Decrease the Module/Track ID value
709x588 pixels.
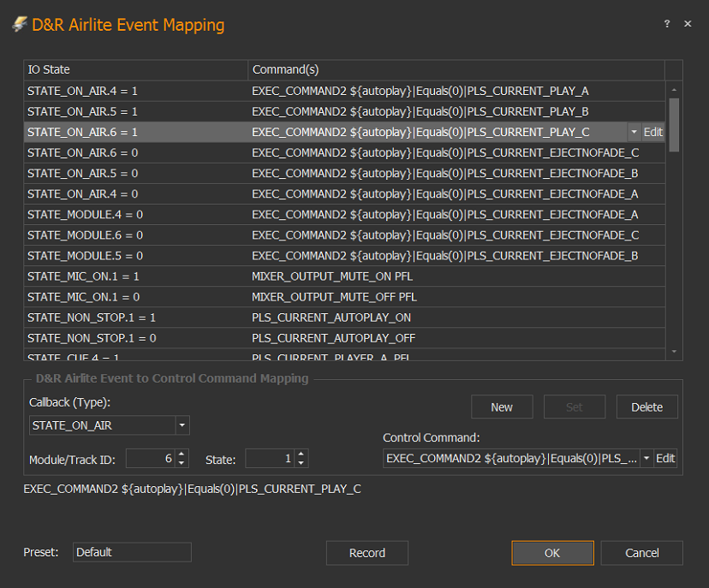182,463
